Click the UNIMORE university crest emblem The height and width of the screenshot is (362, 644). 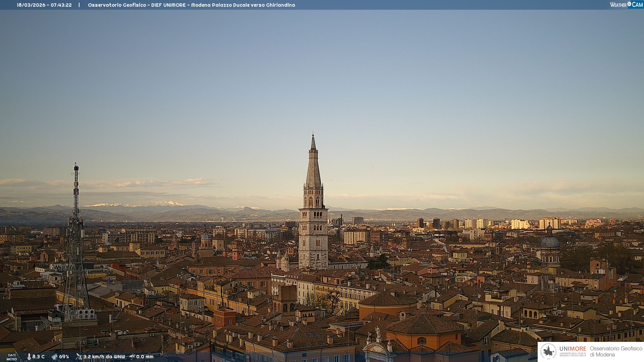548,351
